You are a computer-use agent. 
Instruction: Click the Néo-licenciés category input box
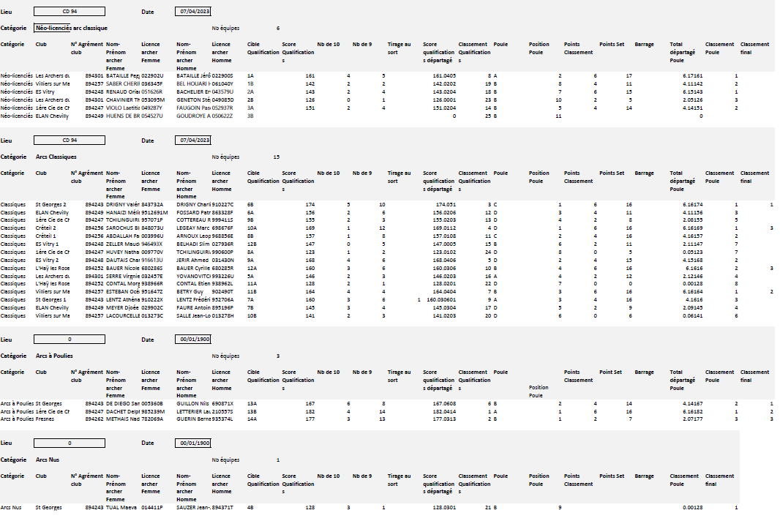(53, 29)
